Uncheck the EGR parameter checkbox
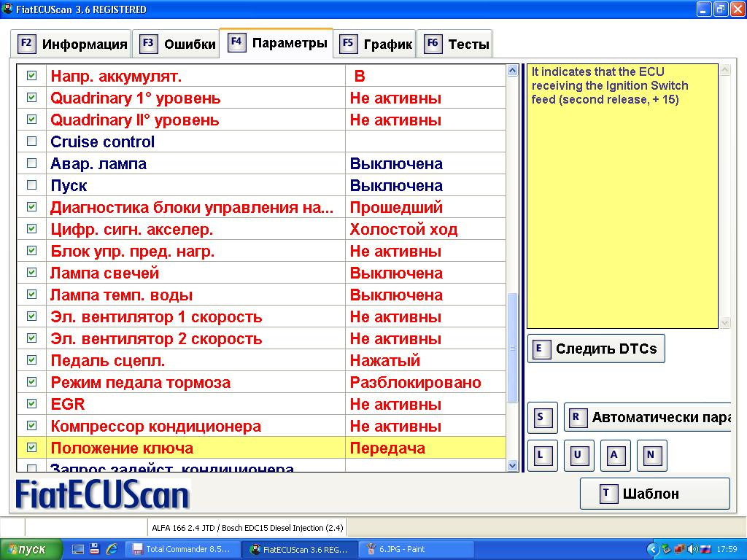 click(x=31, y=404)
